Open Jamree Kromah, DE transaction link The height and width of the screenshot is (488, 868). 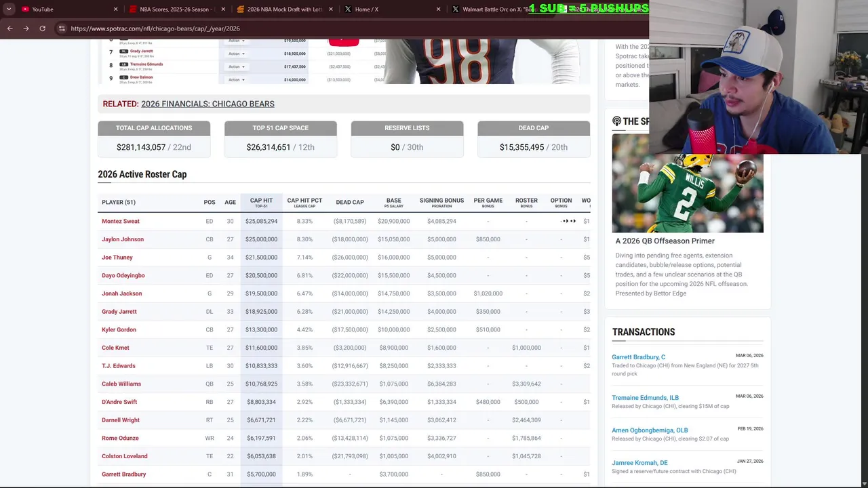click(x=639, y=463)
